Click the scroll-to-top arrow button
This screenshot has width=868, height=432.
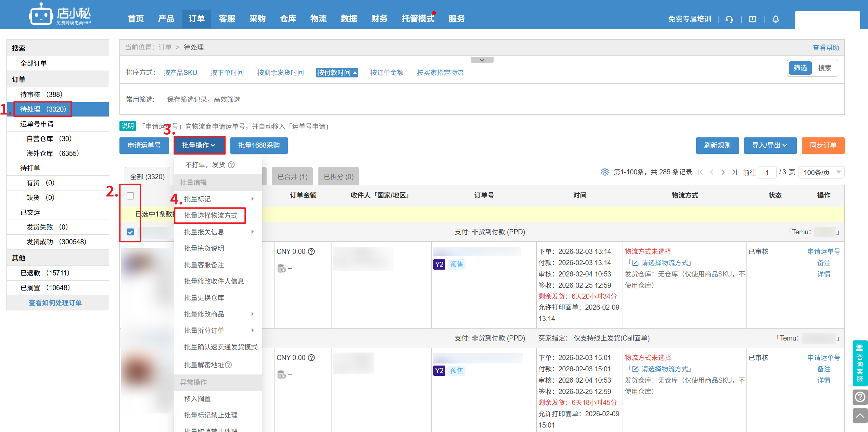click(860, 416)
